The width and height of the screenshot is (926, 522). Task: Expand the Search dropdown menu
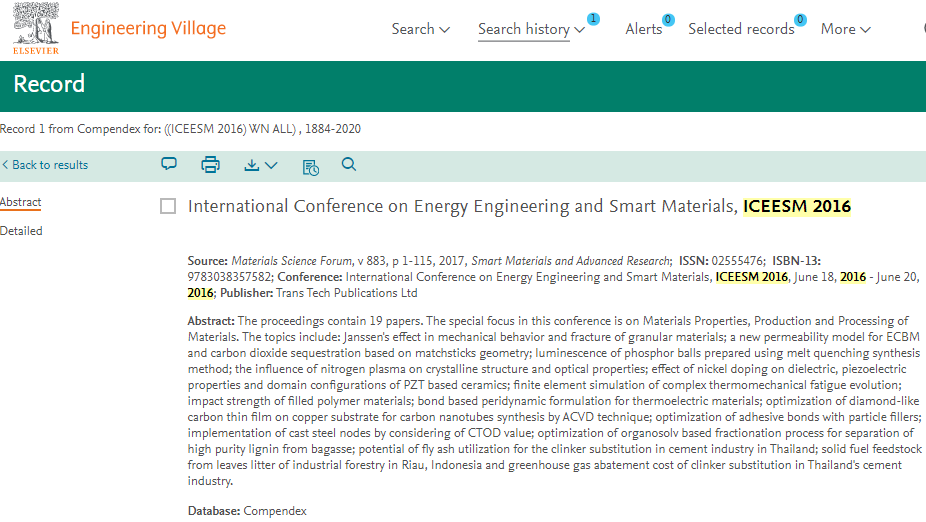pos(420,29)
